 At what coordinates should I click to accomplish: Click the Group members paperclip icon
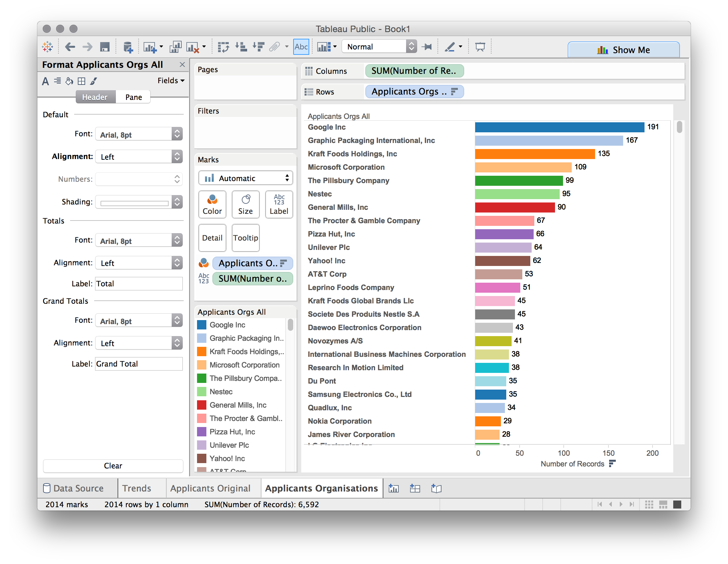tap(275, 47)
